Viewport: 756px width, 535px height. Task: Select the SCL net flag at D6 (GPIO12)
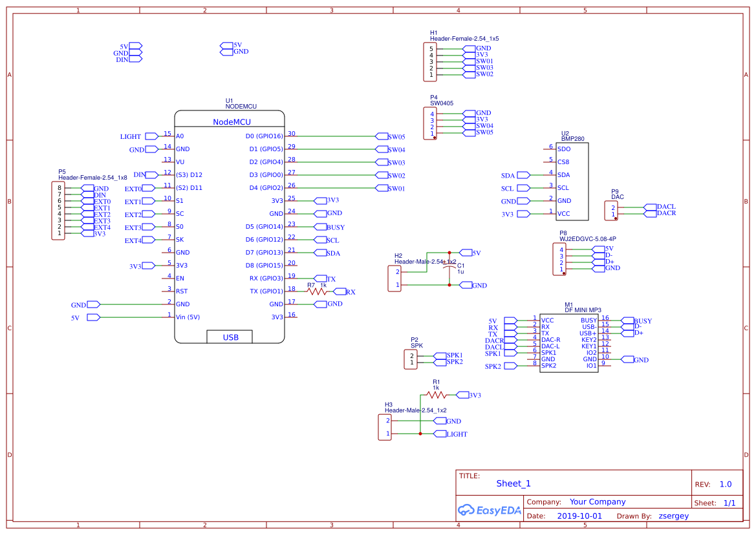click(327, 240)
